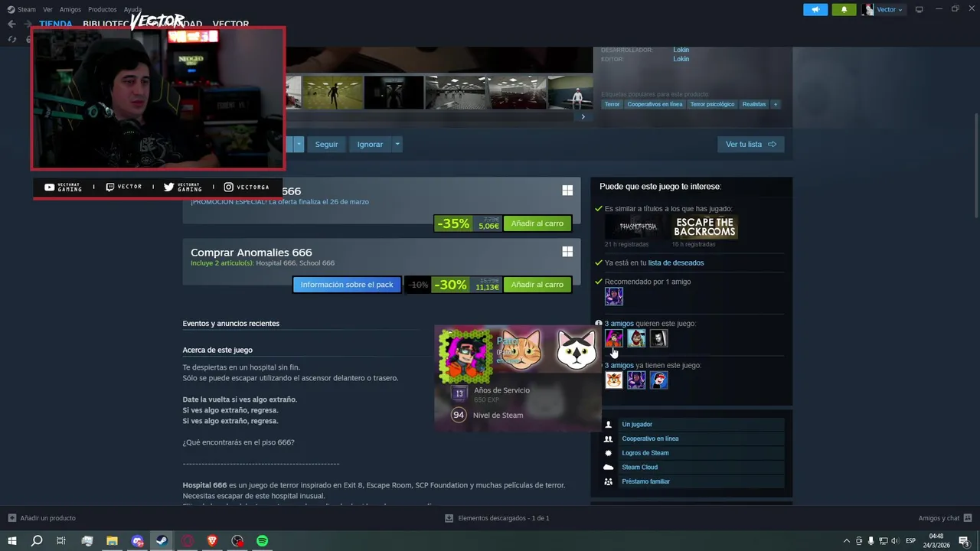This screenshot has width=980, height=551.
Task: Open the ESP keyboard language indicator
Action: point(910,540)
